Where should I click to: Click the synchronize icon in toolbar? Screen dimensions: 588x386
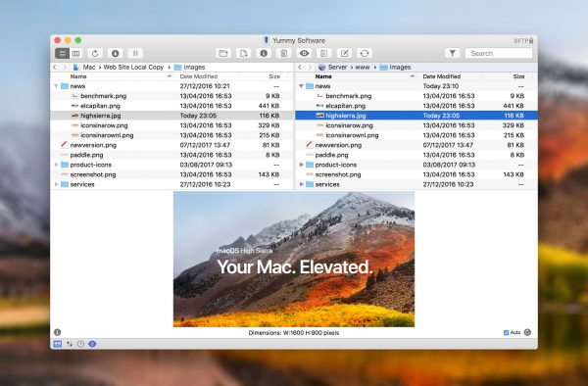365,53
